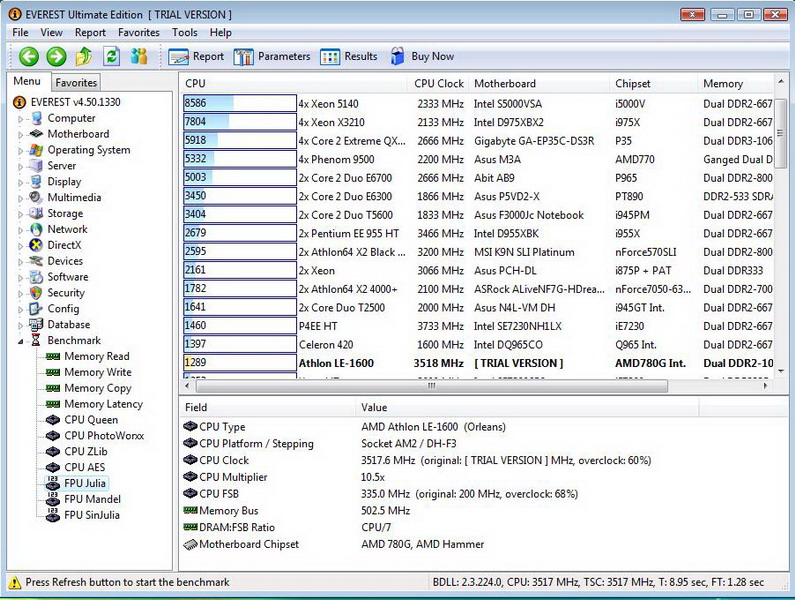795x600 pixels.
Task: Click the green Forward arrow in toolbar
Action: coord(56,57)
